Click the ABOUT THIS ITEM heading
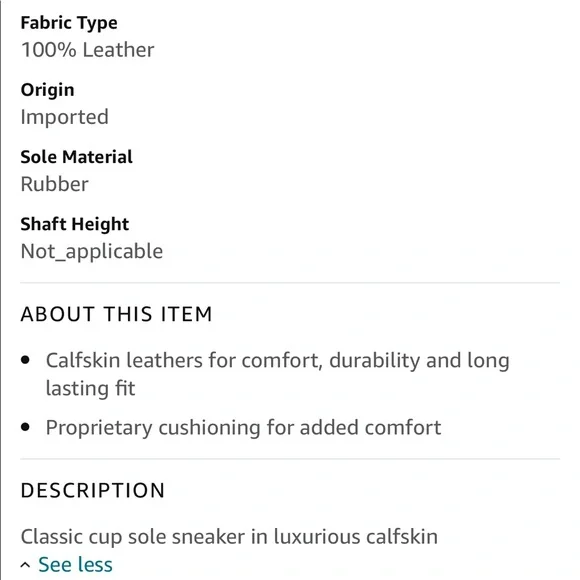 [117, 314]
